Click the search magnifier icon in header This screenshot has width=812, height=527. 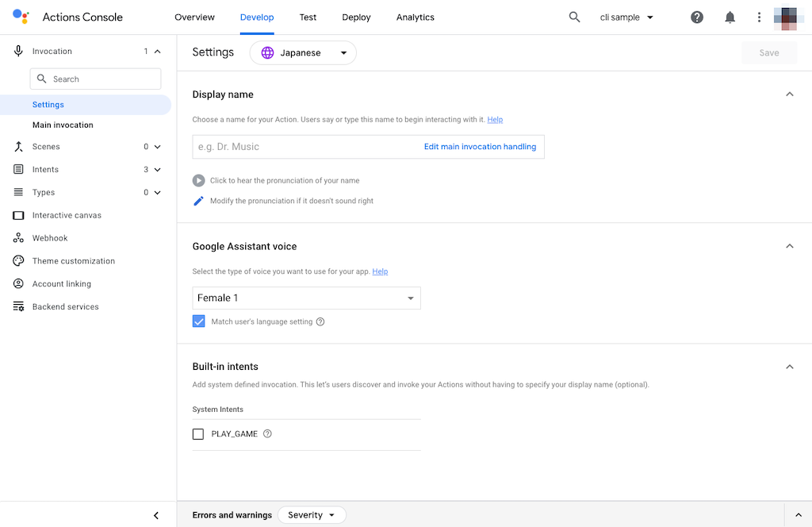[575, 17]
